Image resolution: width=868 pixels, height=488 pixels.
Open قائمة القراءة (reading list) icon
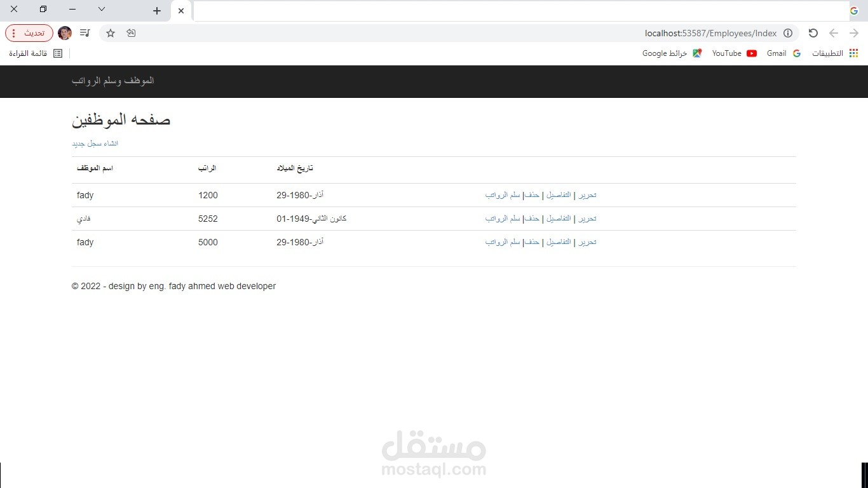pos(57,53)
